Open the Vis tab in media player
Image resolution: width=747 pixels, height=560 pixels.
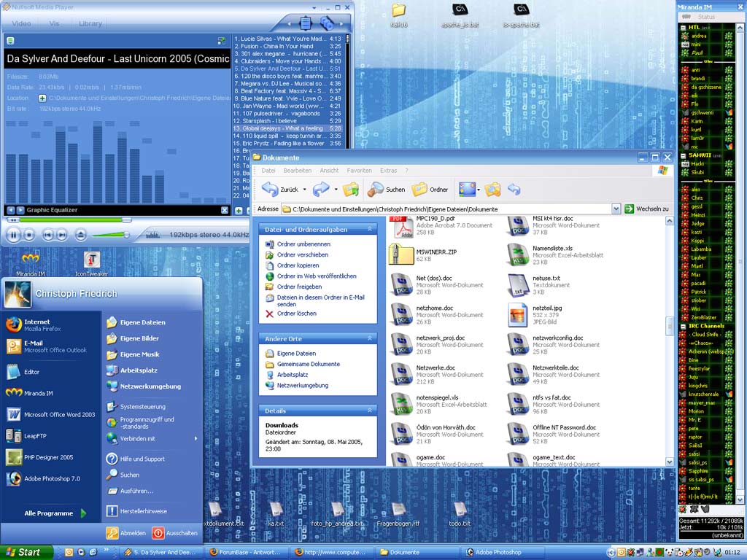point(54,23)
